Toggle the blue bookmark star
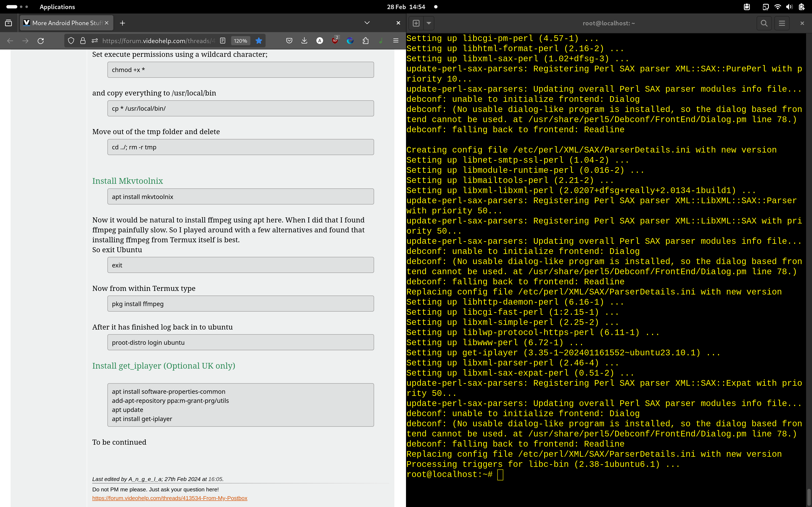The width and height of the screenshot is (812, 507). 259,41
